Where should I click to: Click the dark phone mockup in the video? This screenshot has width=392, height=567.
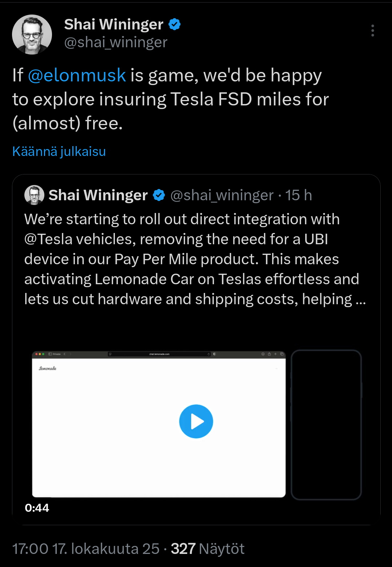[x=326, y=425]
